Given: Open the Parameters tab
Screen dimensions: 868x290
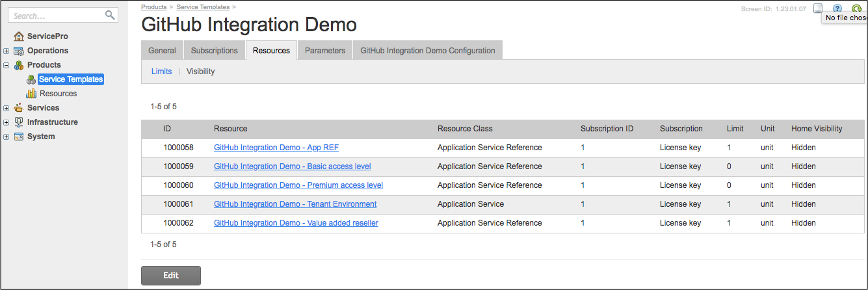Looking at the screenshot, I should pos(324,51).
